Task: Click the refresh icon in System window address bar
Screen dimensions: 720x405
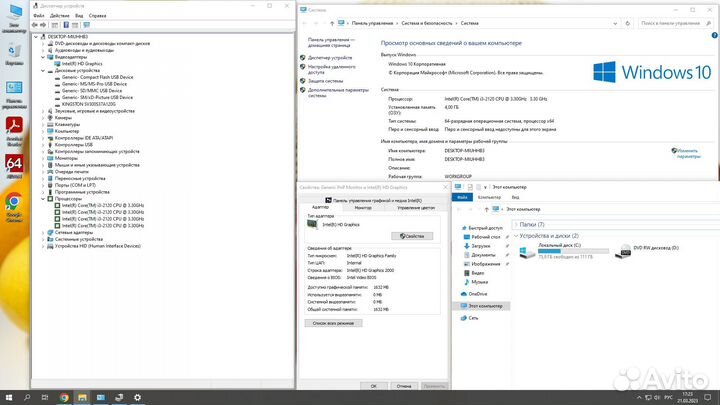Action: (x=627, y=23)
